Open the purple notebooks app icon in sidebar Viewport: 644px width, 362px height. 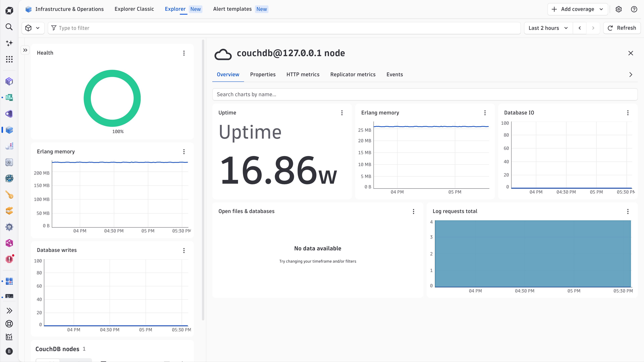9,114
